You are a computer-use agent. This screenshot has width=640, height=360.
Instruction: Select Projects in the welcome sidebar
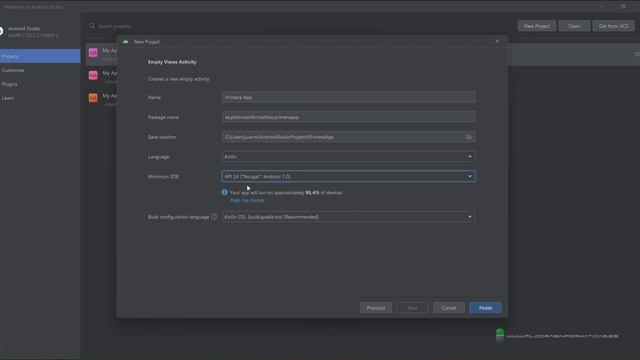40,56
